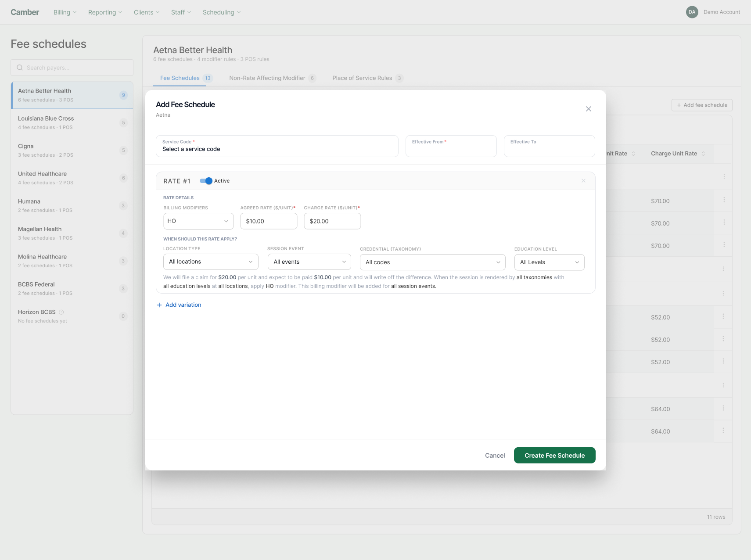
Task: Open row menu for first $70.00 row
Action: click(x=724, y=200)
